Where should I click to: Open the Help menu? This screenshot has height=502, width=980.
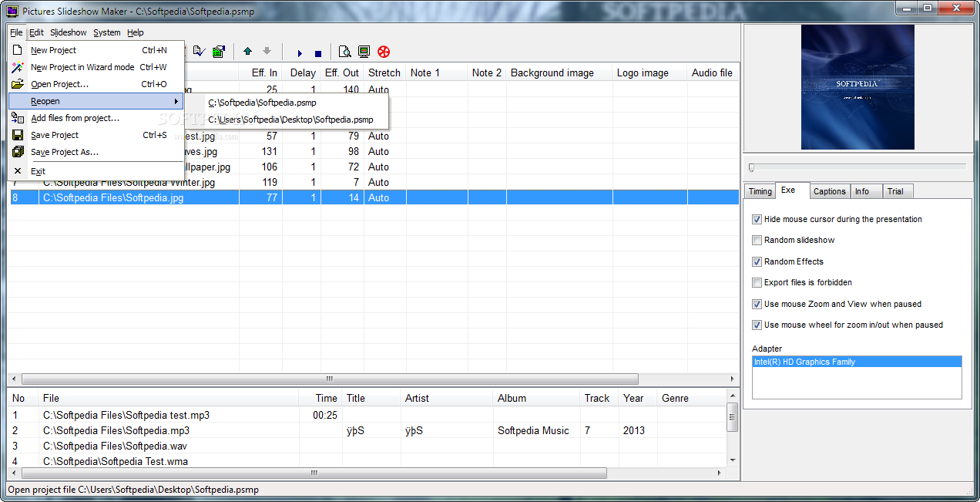(136, 32)
